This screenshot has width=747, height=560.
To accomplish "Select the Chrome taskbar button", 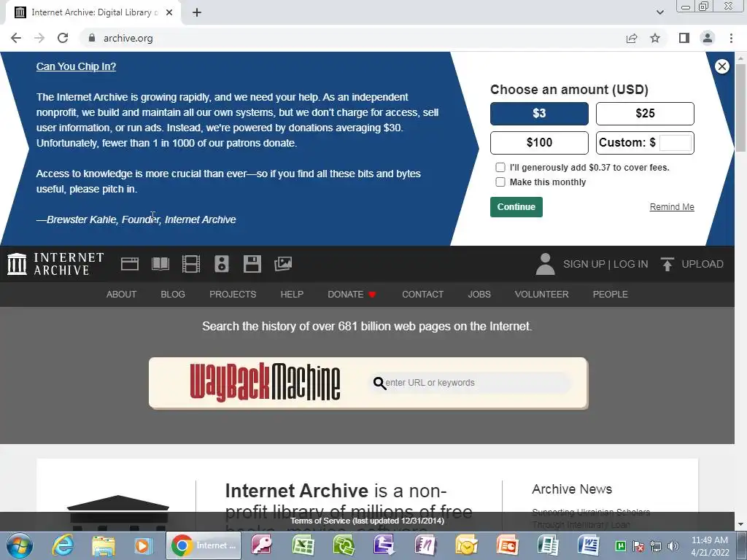I will click(204, 545).
